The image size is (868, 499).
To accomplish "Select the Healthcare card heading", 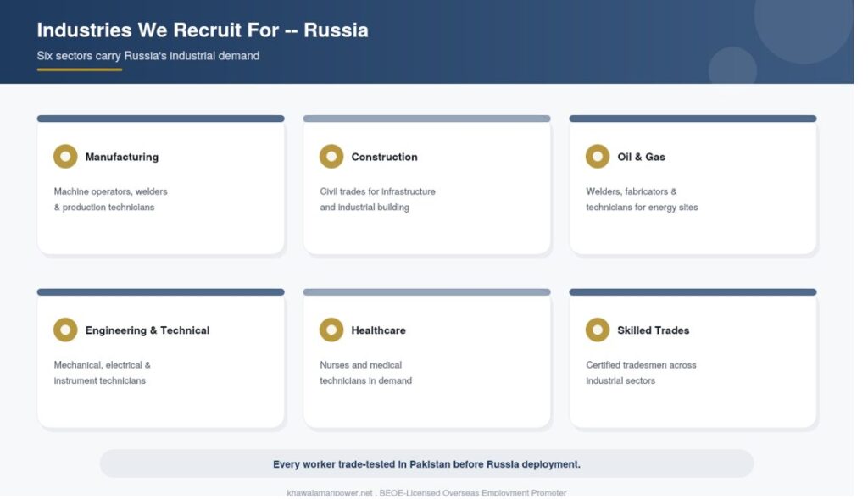I will click(379, 330).
